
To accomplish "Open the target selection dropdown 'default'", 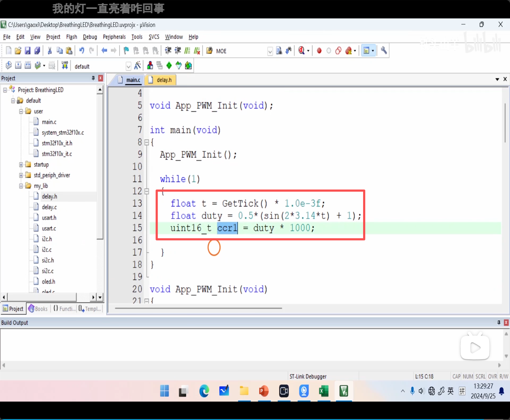I will (128, 66).
